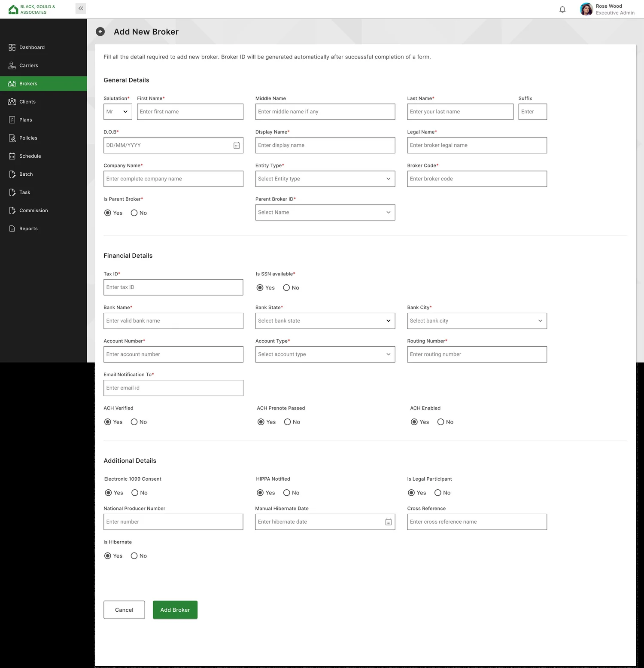Click the Clients sidebar icon

click(12, 102)
